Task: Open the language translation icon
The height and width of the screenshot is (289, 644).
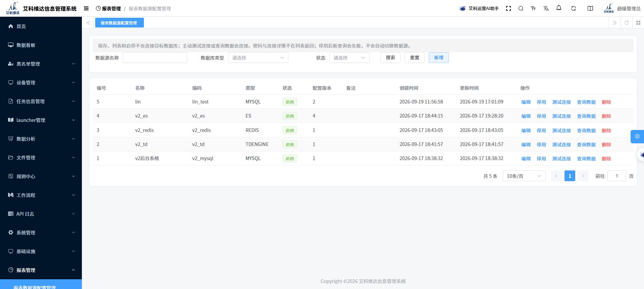Action: tap(546, 8)
